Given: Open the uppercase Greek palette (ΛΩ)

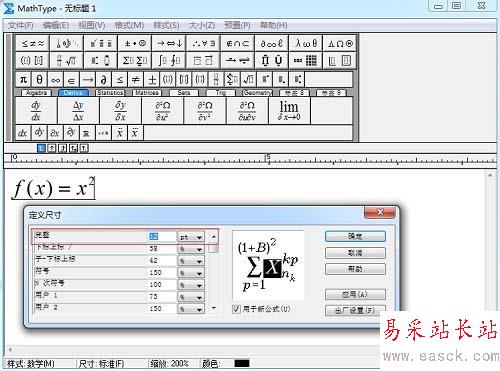Looking at the screenshot, I should (340, 43).
